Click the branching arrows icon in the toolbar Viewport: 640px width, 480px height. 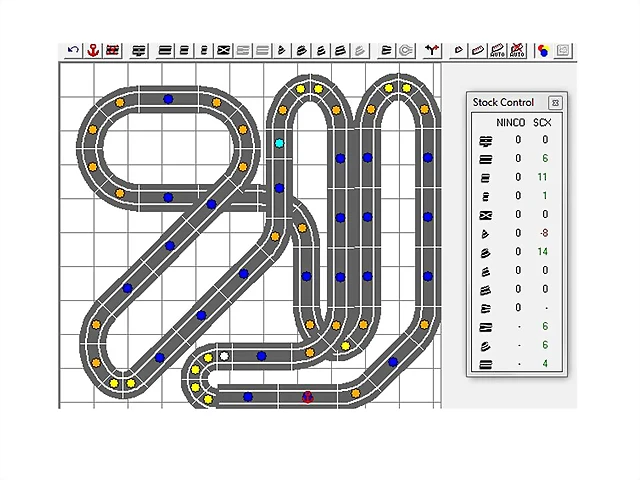click(432, 51)
